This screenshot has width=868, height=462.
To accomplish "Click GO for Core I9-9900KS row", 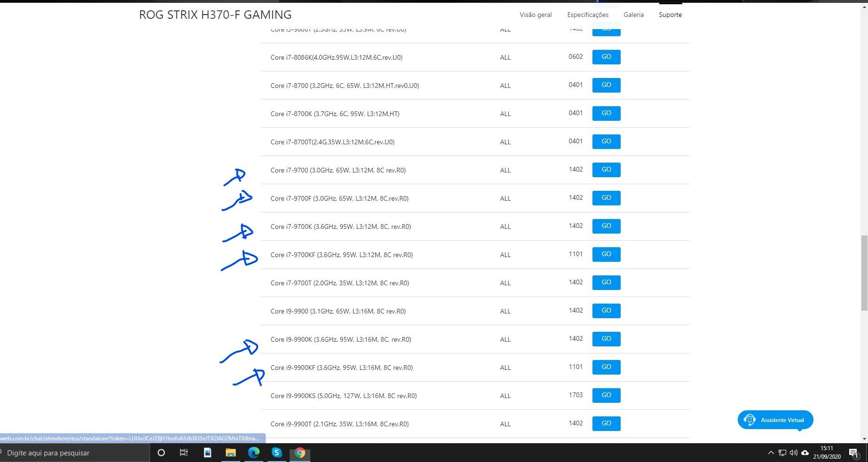I will [606, 395].
